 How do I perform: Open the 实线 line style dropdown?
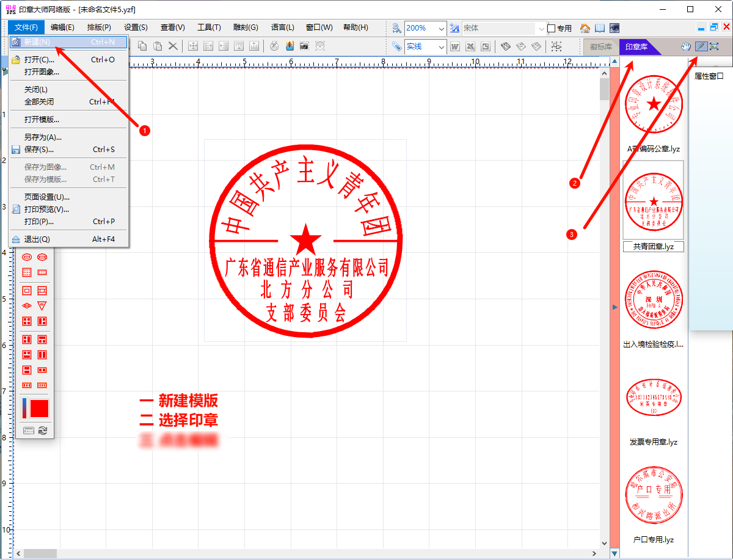point(442,46)
